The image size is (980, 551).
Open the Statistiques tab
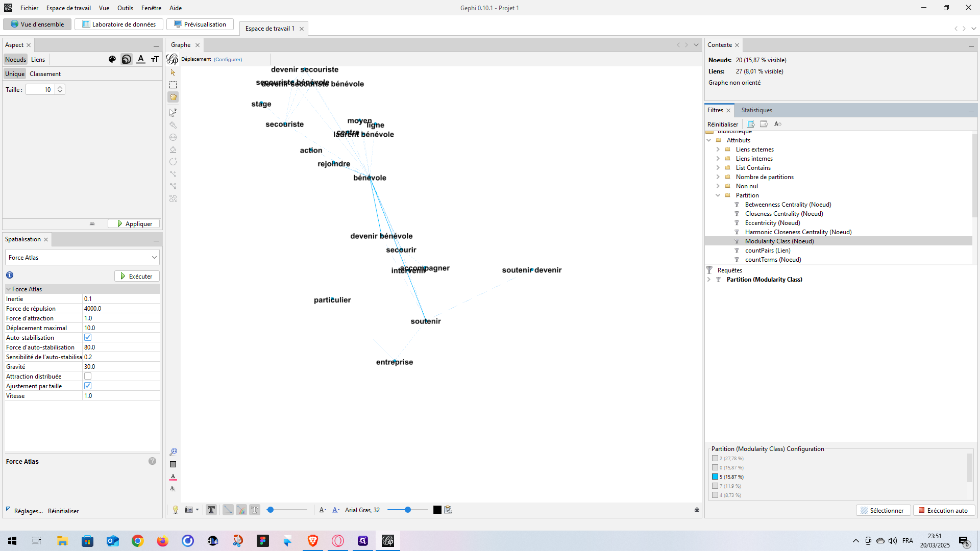tap(756, 110)
